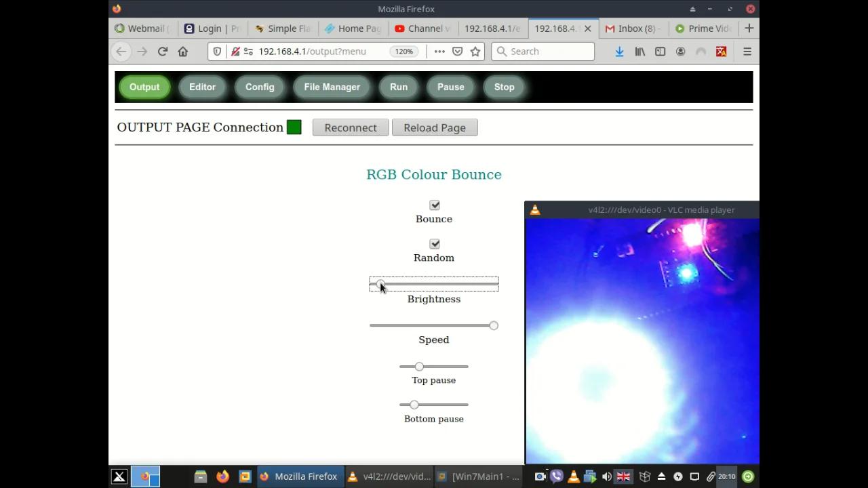Open the Firefox library icon
The height and width of the screenshot is (488, 868).
tap(639, 52)
